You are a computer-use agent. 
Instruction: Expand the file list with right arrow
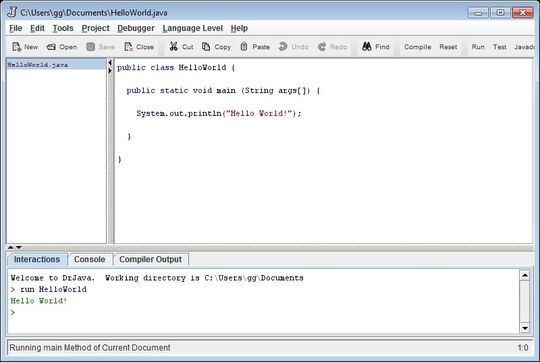(x=110, y=71)
